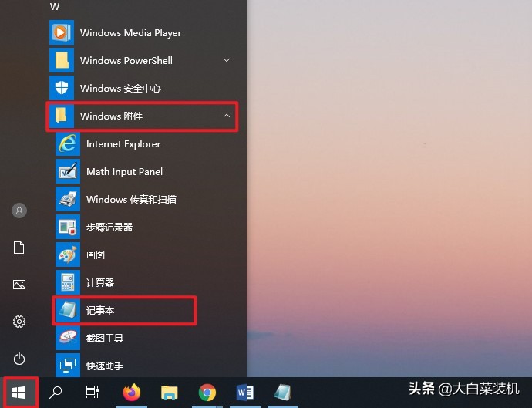Image resolution: width=532 pixels, height=408 pixels.
Task: Click the Power icon in Start sidebar
Action: [x=19, y=359]
